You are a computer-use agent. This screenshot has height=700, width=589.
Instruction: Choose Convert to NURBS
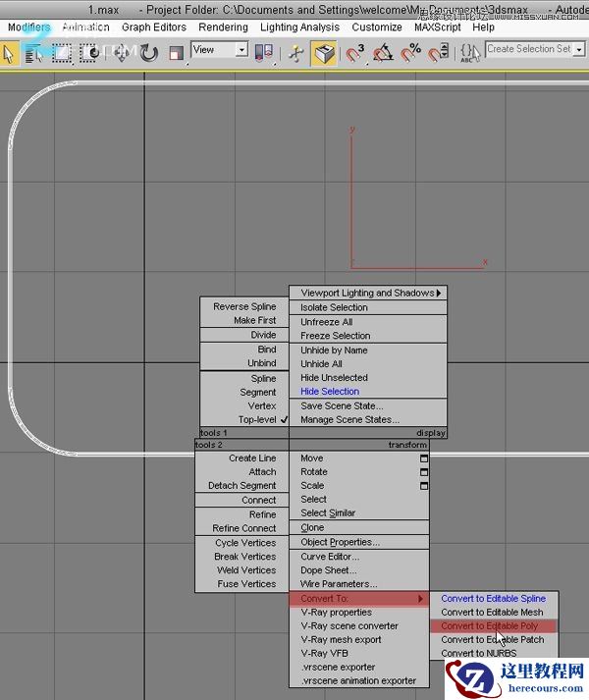494,654
